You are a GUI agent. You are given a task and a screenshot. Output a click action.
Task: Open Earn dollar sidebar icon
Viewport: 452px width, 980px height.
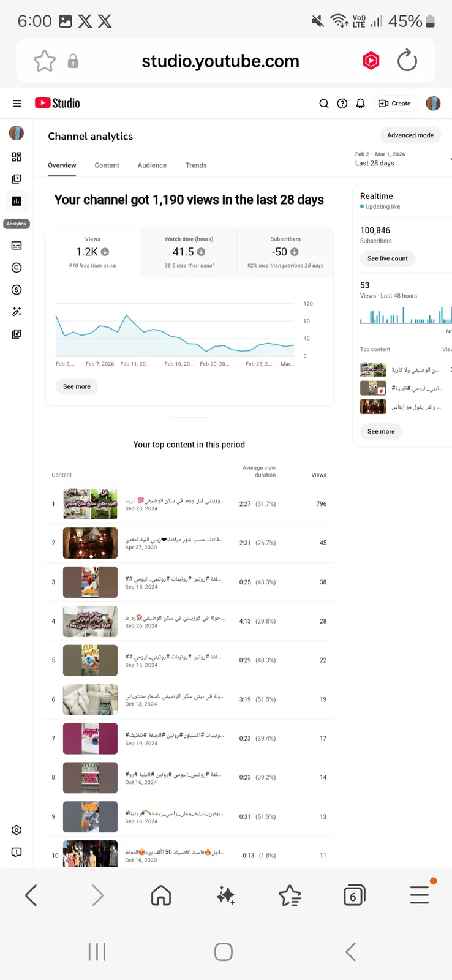point(17,290)
